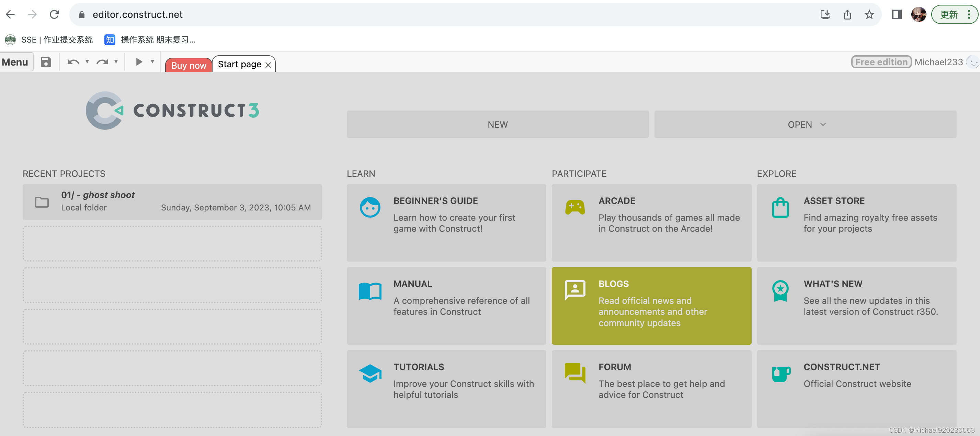The image size is (980, 436).
Task: Click the Beginner's Guide face icon
Action: (x=370, y=207)
